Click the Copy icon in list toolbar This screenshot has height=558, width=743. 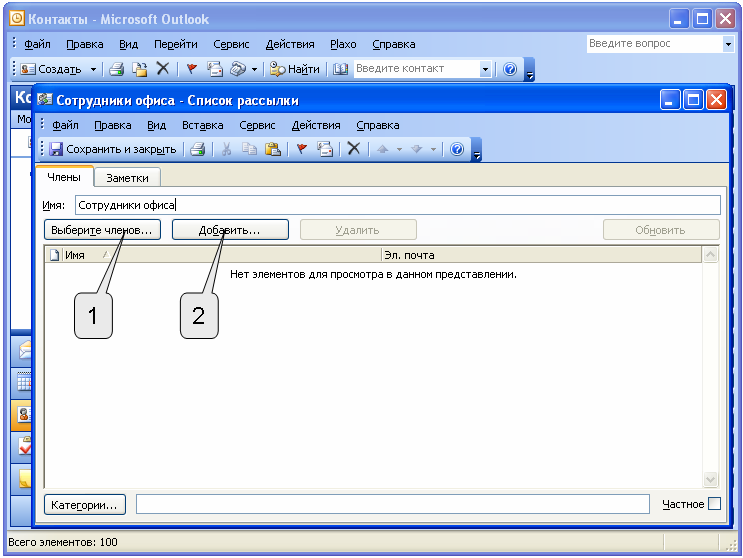(249, 149)
